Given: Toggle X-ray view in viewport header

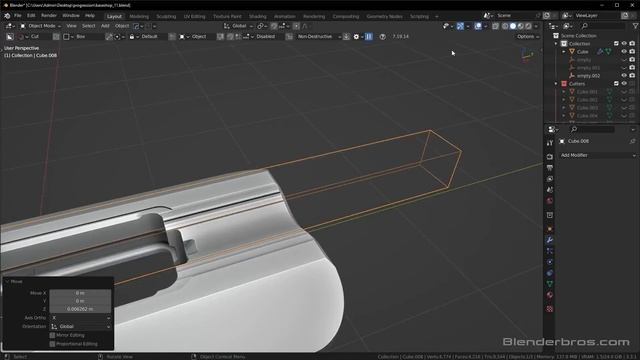Looking at the screenshot, I should pos(496,26).
